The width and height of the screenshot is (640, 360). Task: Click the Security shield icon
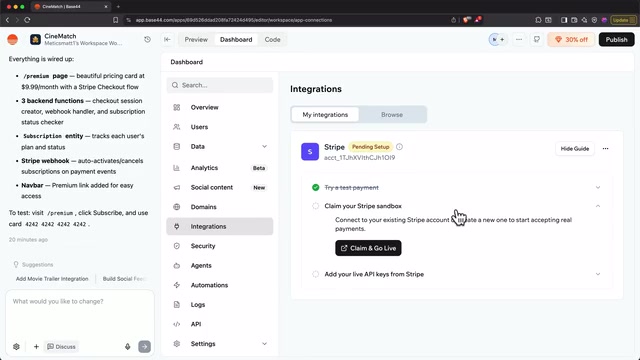tap(177, 246)
